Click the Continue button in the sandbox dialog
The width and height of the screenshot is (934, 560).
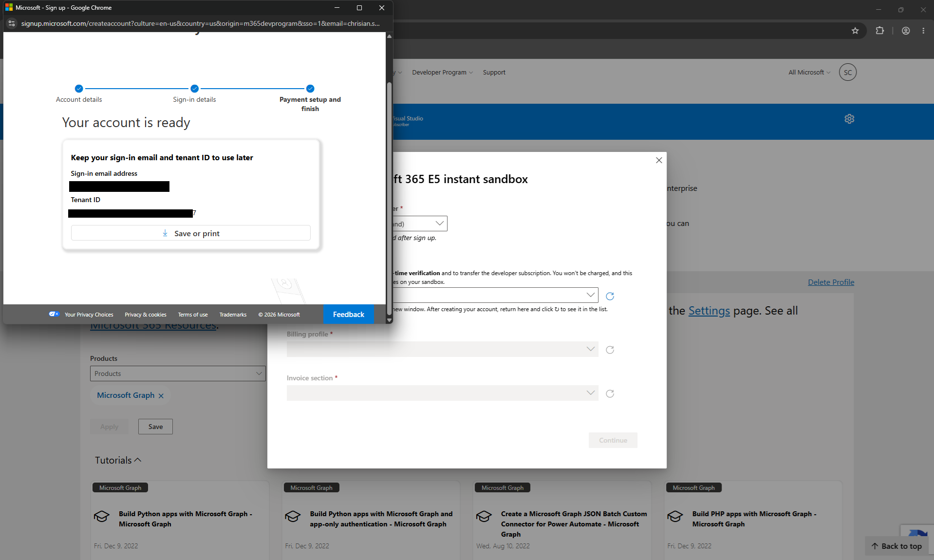pyautogui.click(x=613, y=440)
